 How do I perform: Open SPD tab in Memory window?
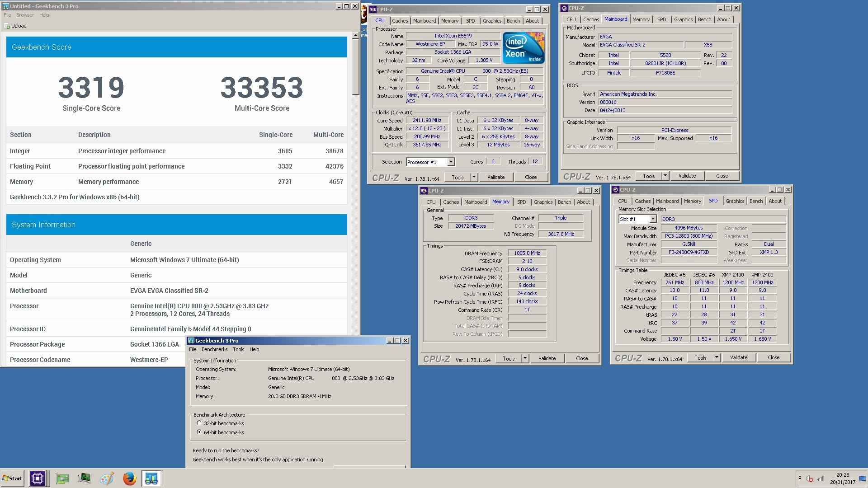click(522, 202)
